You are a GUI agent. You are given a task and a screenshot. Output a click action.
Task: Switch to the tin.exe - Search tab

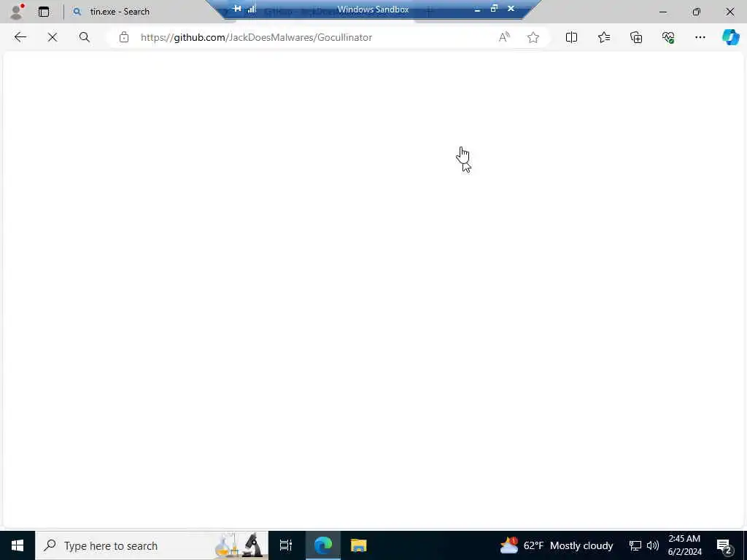coord(120,12)
